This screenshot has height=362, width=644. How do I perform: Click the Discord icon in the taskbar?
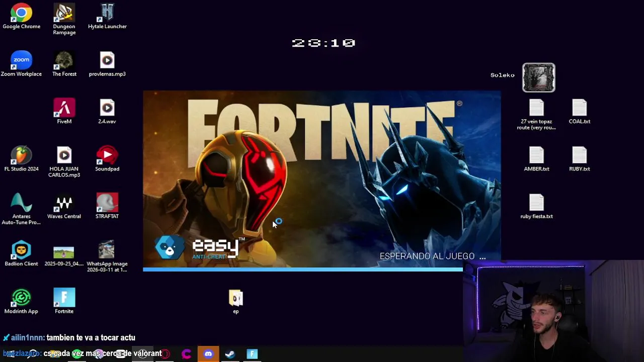[x=208, y=354]
